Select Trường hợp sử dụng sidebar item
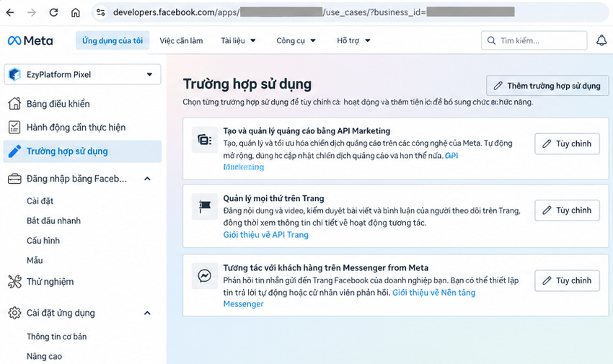613x364 pixels. click(82, 151)
